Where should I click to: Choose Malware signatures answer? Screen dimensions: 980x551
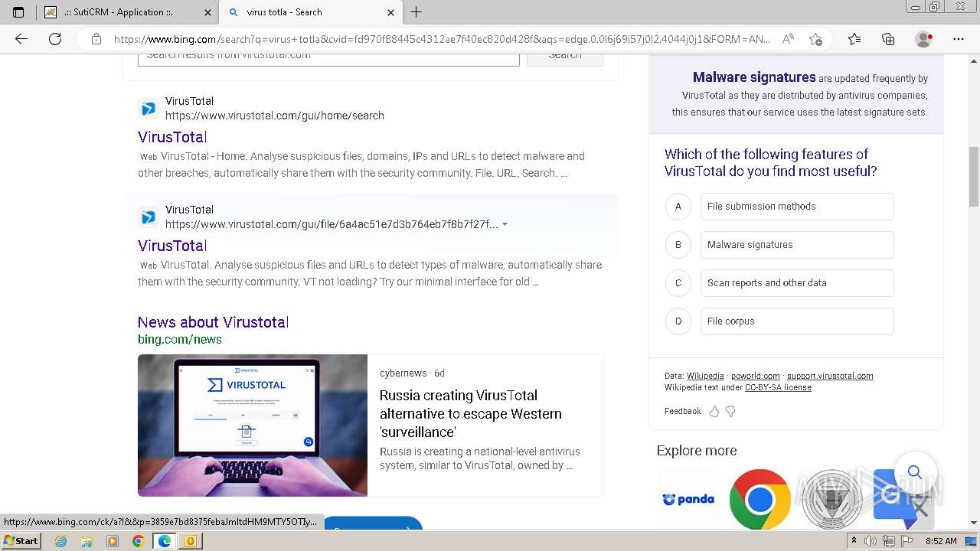[x=797, y=245]
